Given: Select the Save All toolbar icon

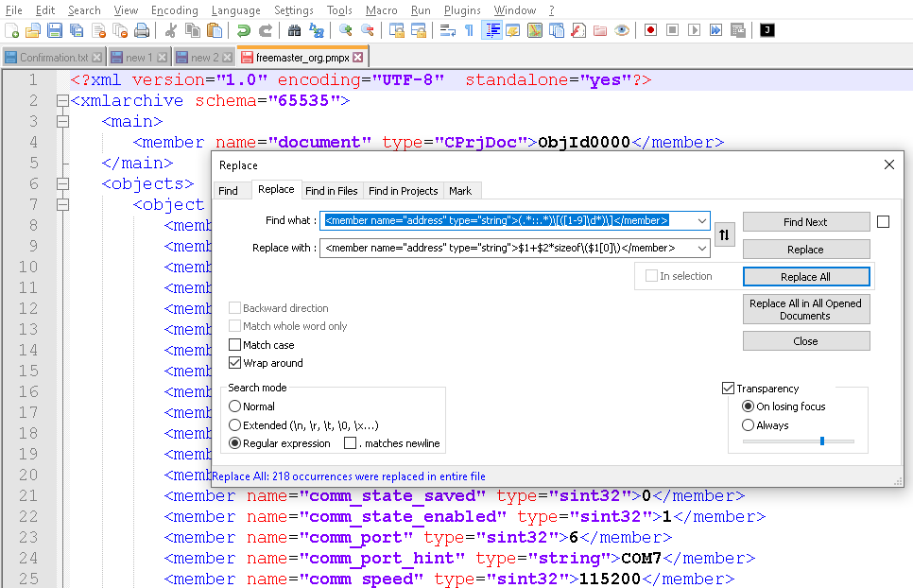Looking at the screenshot, I should (78, 29).
